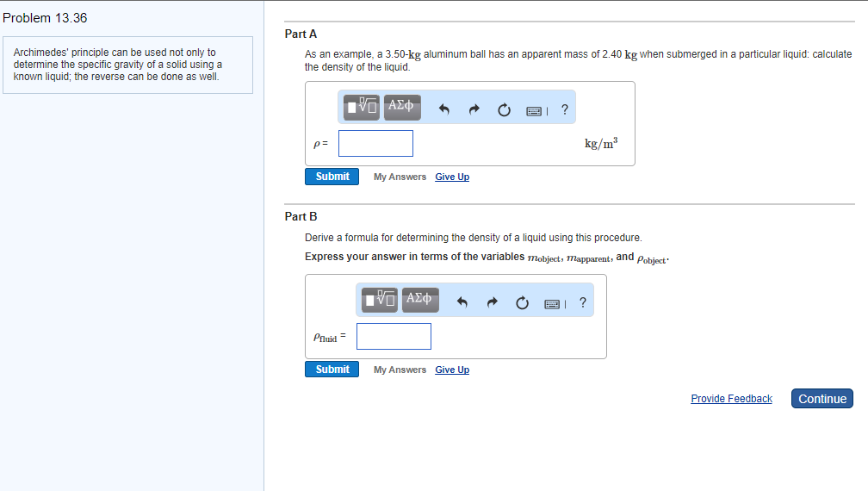Show keyboard shortcuts for Part A
This screenshot has height=491, width=868.
point(534,109)
